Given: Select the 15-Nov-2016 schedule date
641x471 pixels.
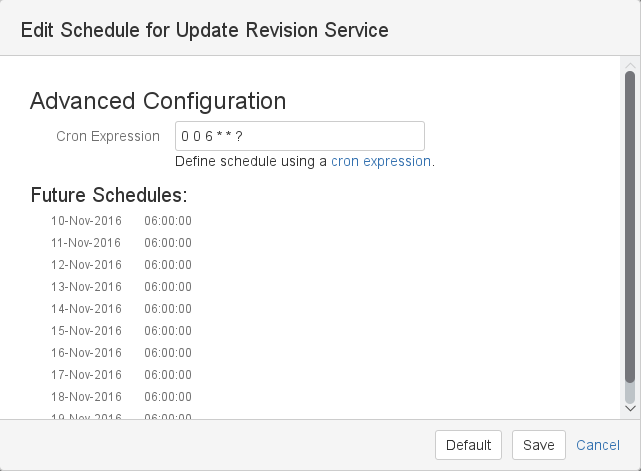Looking at the screenshot, I should pyautogui.click(x=86, y=331).
